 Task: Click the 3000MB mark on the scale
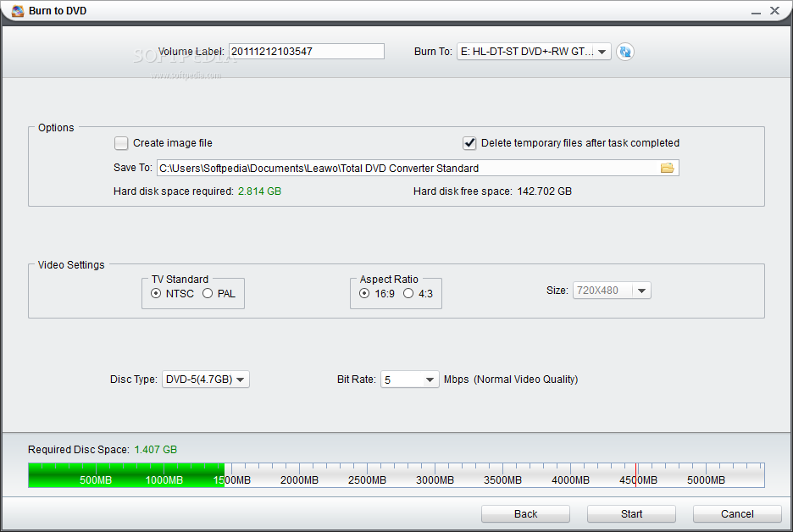[435, 480]
